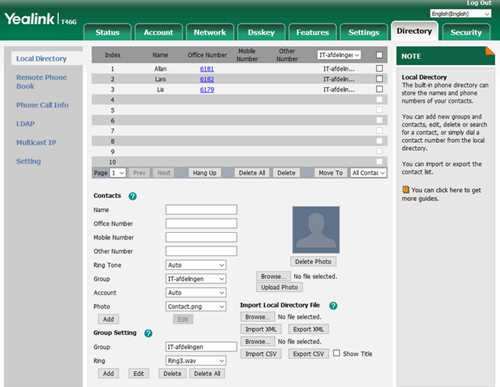Screen dimensions: 500x387
Task: Check the box for contact Allan
Action: [379, 68]
